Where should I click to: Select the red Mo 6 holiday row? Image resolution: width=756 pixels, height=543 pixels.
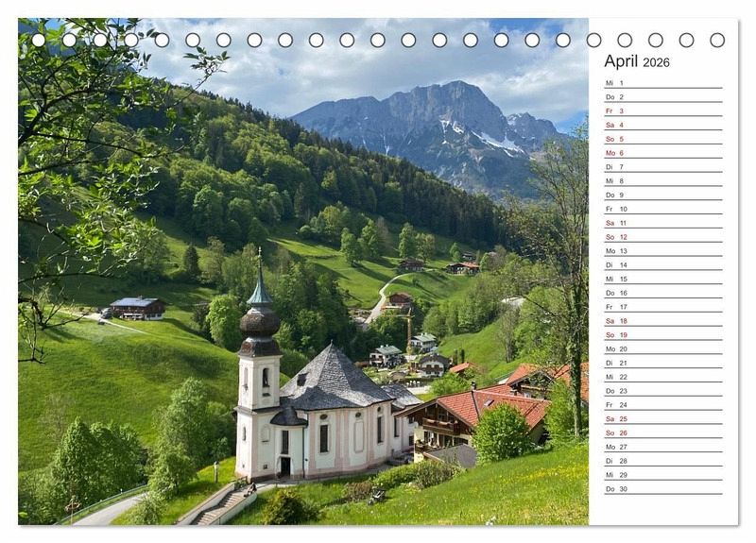click(x=661, y=153)
